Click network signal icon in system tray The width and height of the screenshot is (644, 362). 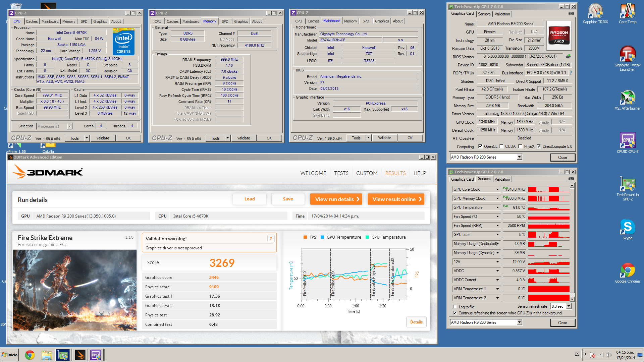601,355
